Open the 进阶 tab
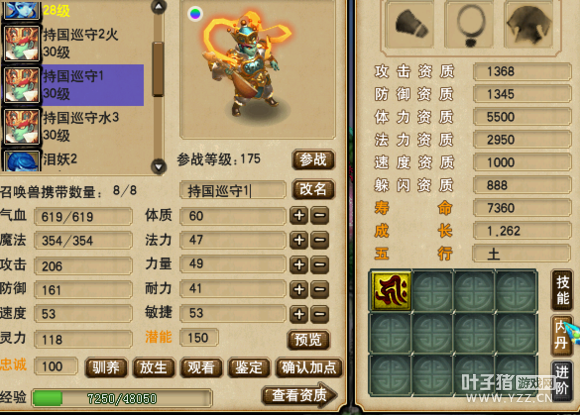The width and height of the screenshot is (580, 415). coord(562,381)
